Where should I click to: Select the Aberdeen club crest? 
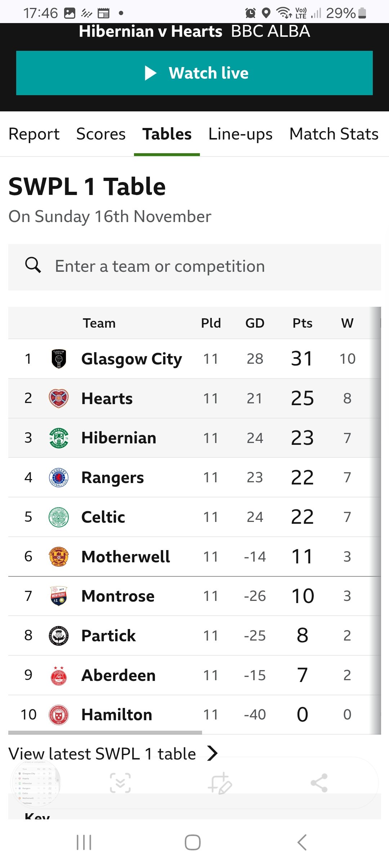59,675
